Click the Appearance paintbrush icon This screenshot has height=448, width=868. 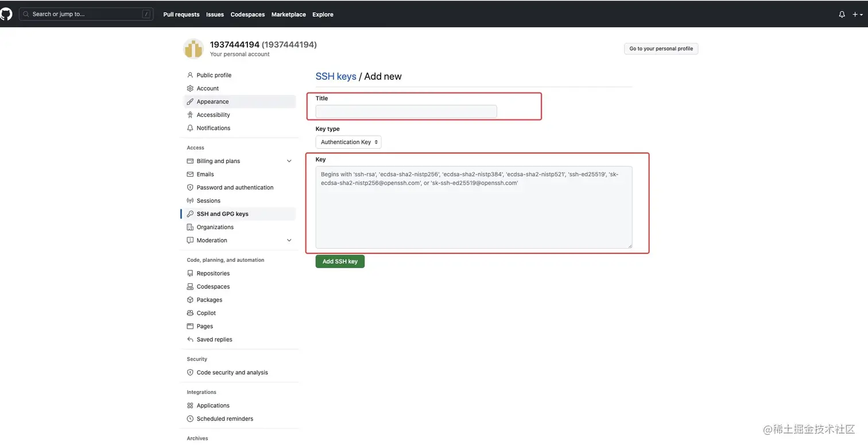[190, 102]
